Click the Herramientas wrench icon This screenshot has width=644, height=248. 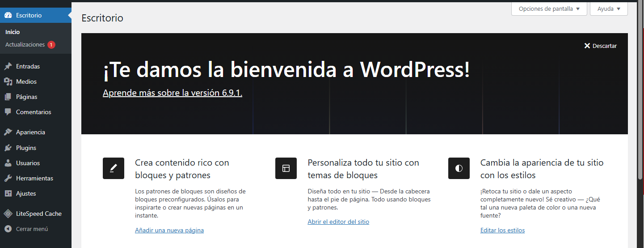[8, 178]
